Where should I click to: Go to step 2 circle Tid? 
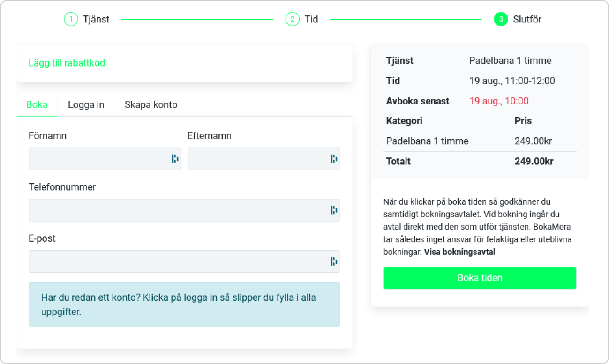coord(292,19)
